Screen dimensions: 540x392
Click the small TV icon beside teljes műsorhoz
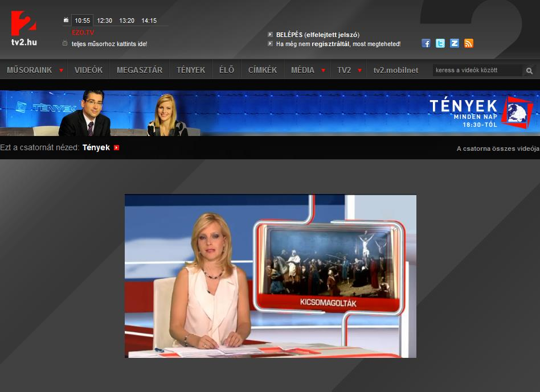(65, 43)
